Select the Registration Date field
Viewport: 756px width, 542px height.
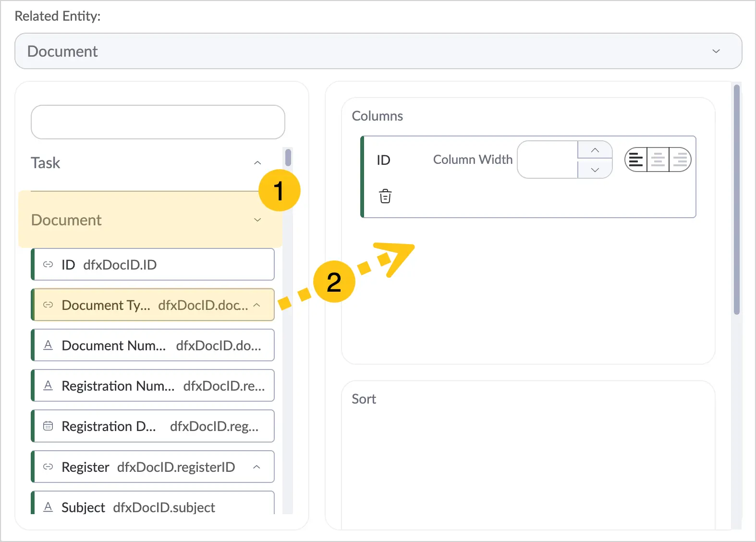pyautogui.click(x=153, y=426)
